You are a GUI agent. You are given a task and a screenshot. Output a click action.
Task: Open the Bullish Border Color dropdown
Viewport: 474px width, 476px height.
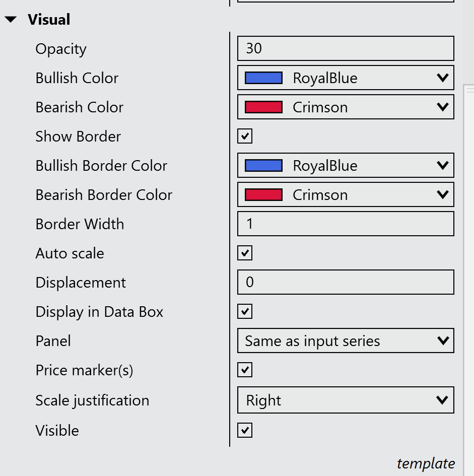442,165
